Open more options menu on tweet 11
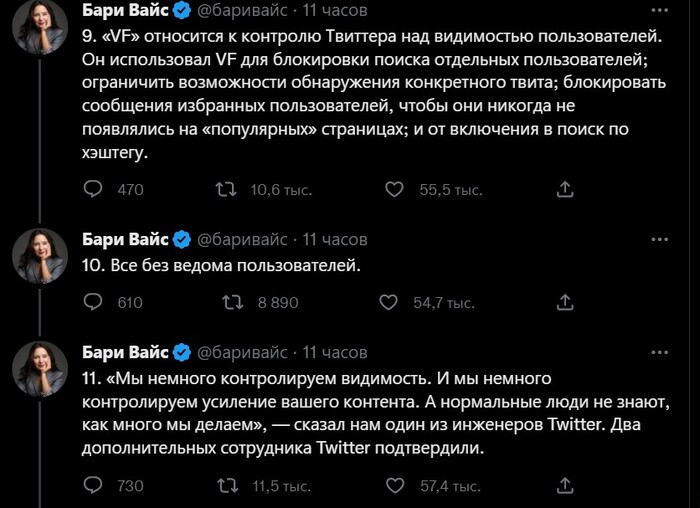The width and height of the screenshot is (700, 508). (659, 353)
